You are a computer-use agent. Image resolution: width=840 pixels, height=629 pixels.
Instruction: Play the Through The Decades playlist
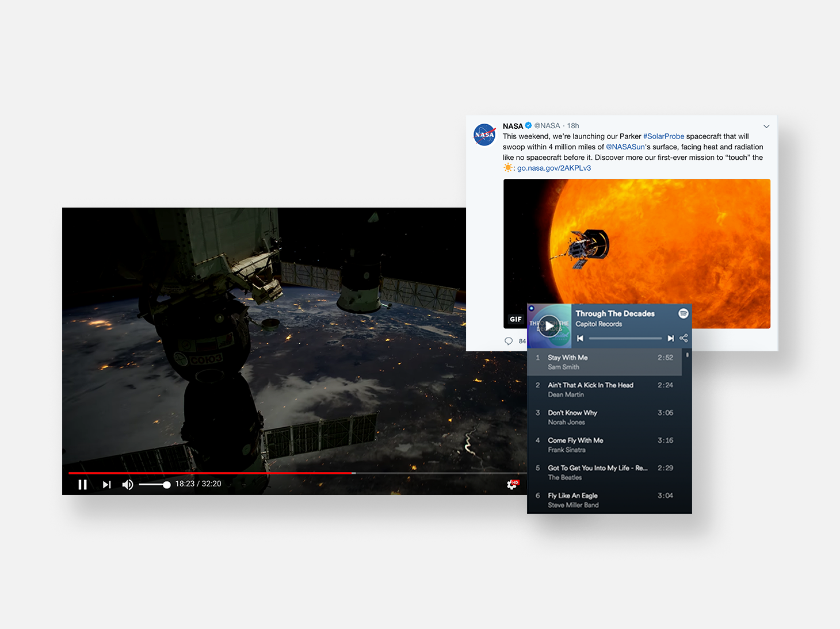pos(549,326)
